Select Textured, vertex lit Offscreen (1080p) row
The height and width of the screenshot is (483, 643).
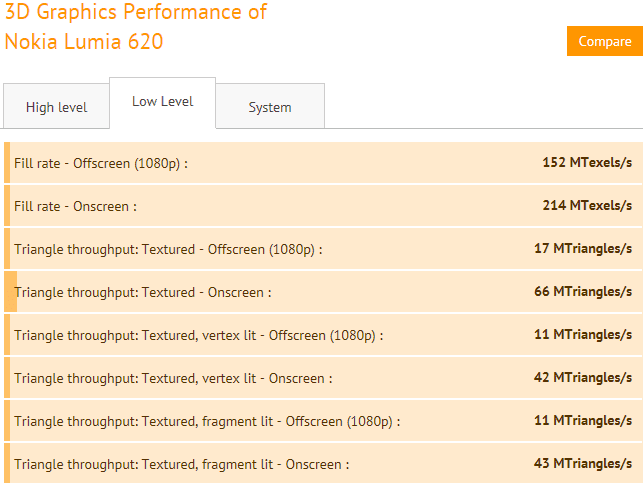point(323,335)
